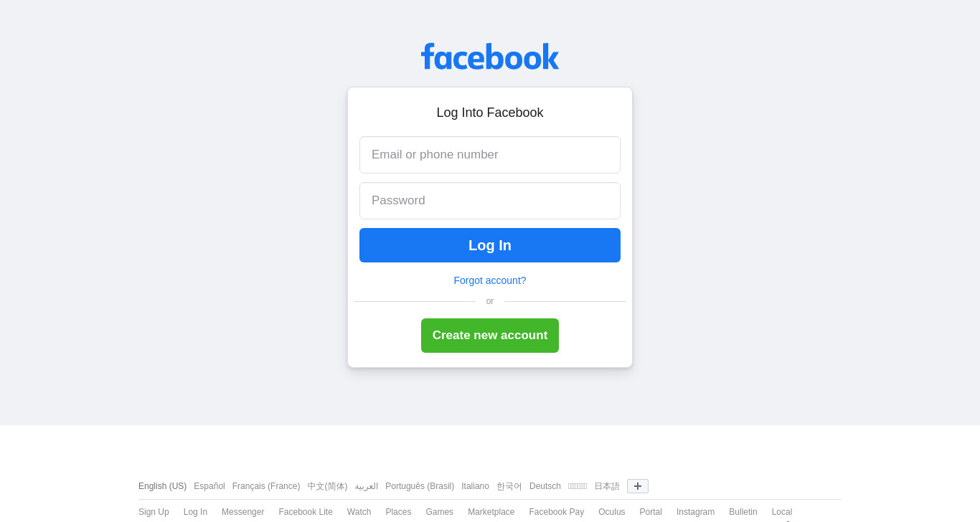The image size is (980, 522).
Task: Open the Sign Up footer link
Action: (154, 512)
